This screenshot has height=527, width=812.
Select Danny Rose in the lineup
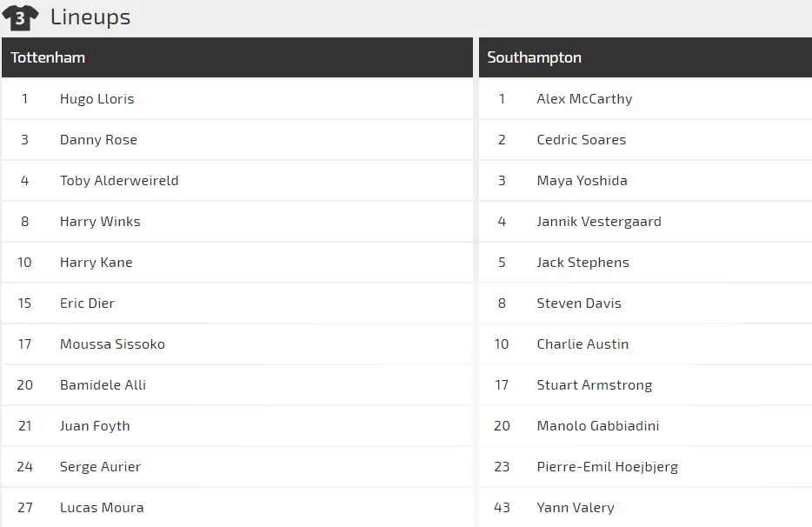(x=98, y=139)
